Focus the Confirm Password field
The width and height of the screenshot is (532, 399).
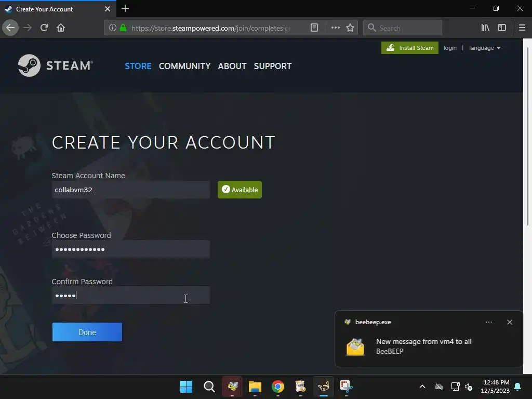(x=130, y=295)
